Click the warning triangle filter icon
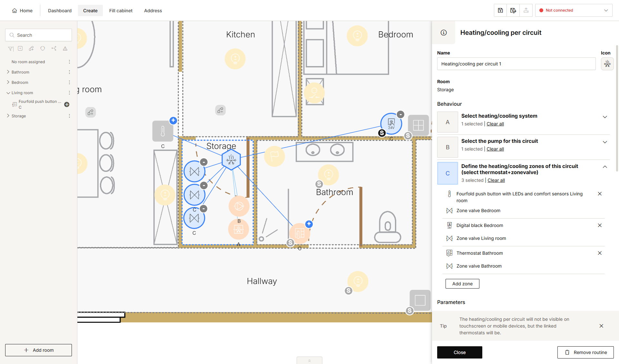 [65, 48]
